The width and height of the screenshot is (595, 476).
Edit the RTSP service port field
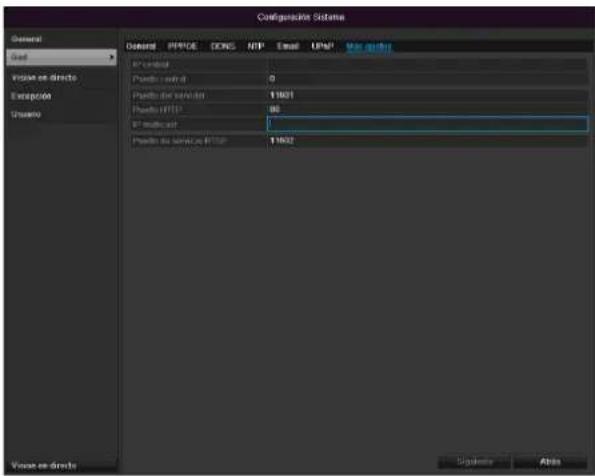click(428, 141)
